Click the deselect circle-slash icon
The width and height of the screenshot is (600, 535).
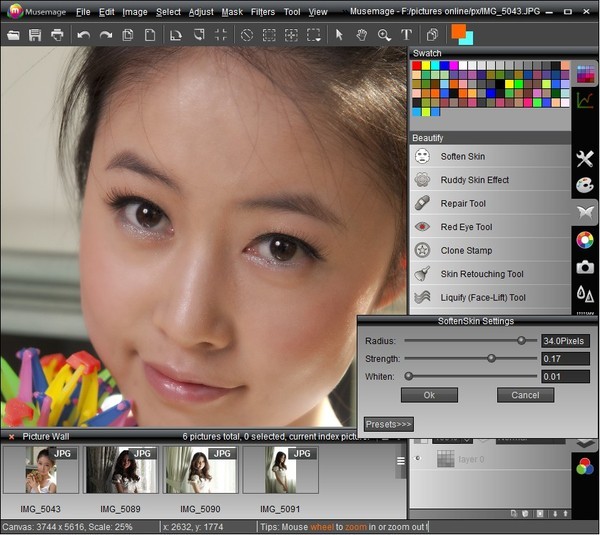pos(247,35)
